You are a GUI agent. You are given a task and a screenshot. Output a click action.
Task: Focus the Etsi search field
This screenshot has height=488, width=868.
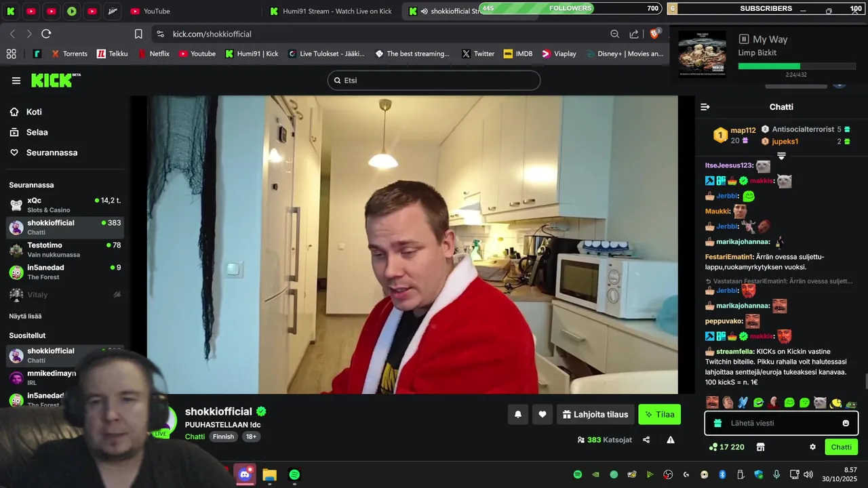click(x=434, y=80)
